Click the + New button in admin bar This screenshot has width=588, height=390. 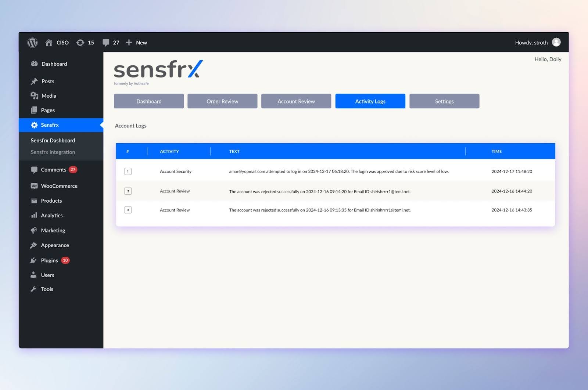pos(136,42)
